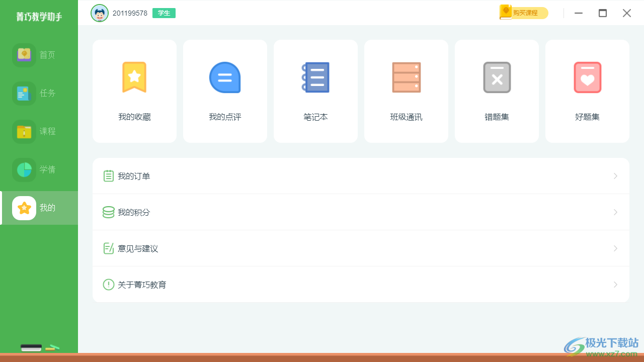Minimize the window

pos(579,13)
